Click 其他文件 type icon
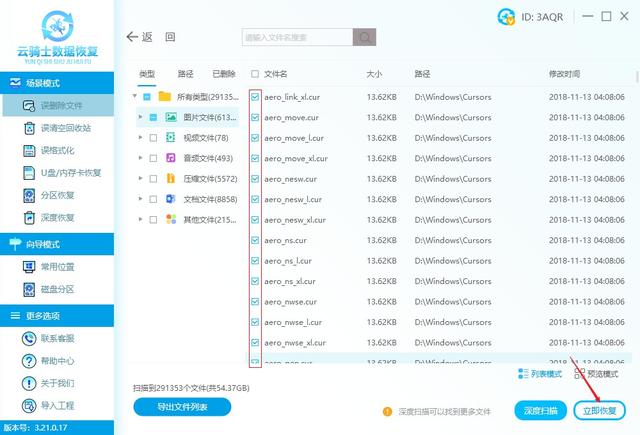This screenshot has height=435, width=640. pyautogui.click(x=171, y=219)
